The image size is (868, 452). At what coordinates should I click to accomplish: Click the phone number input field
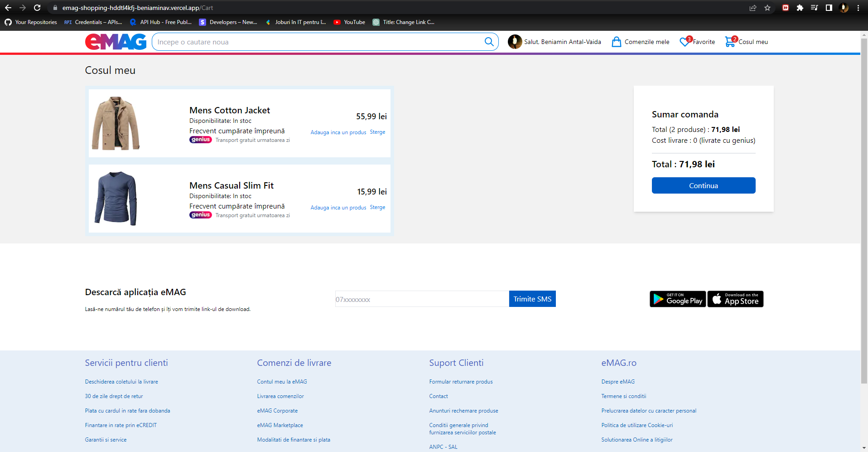pyautogui.click(x=421, y=299)
